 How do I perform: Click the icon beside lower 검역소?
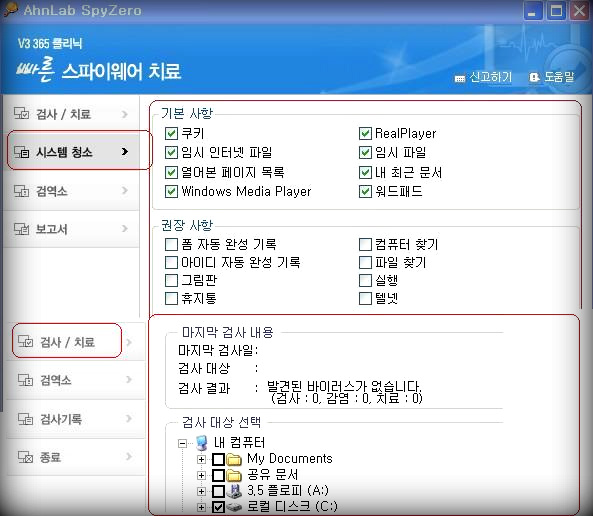click(25, 380)
